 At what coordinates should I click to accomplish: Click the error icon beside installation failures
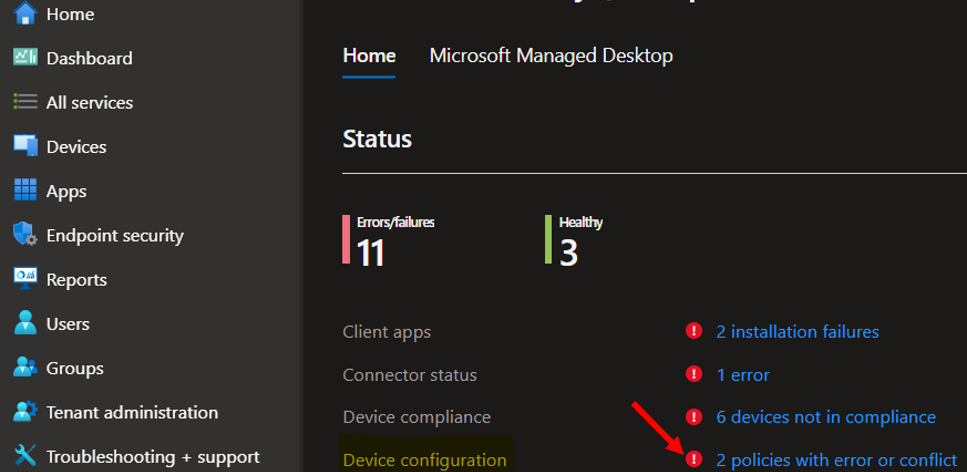coord(694,331)
